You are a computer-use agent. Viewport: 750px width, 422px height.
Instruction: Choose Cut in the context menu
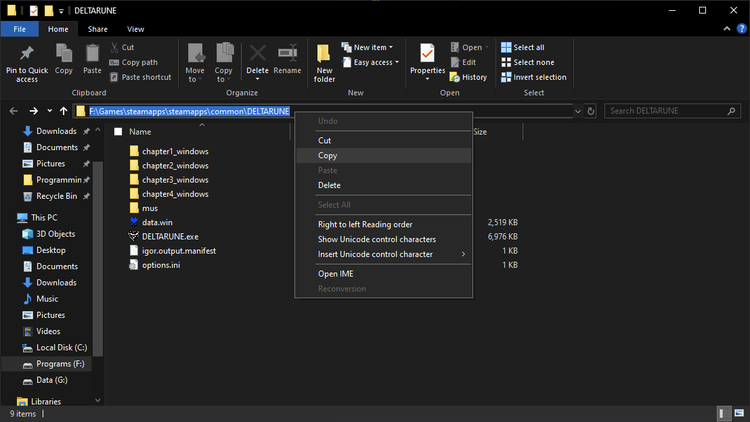tap(384, 141)
